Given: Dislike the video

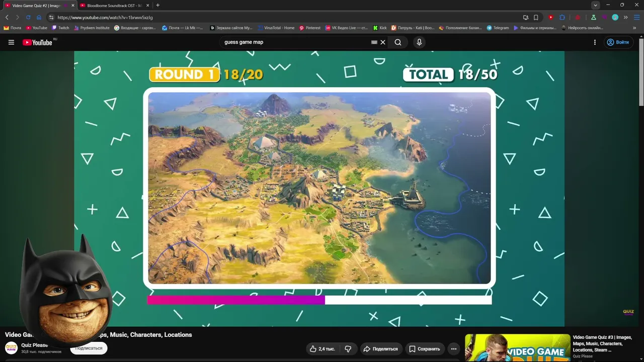Looking at the screenshot, I should (x=348, y=349).
